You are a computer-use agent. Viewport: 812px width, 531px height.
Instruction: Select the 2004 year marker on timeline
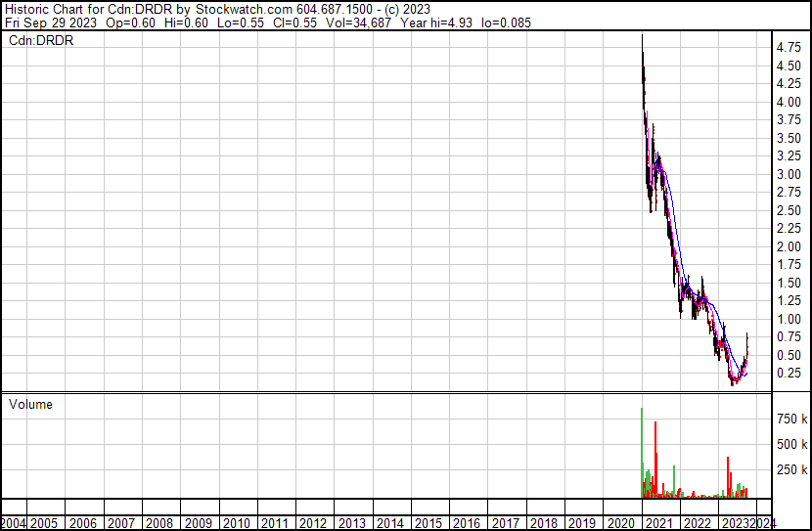click(x=14, y=522)
